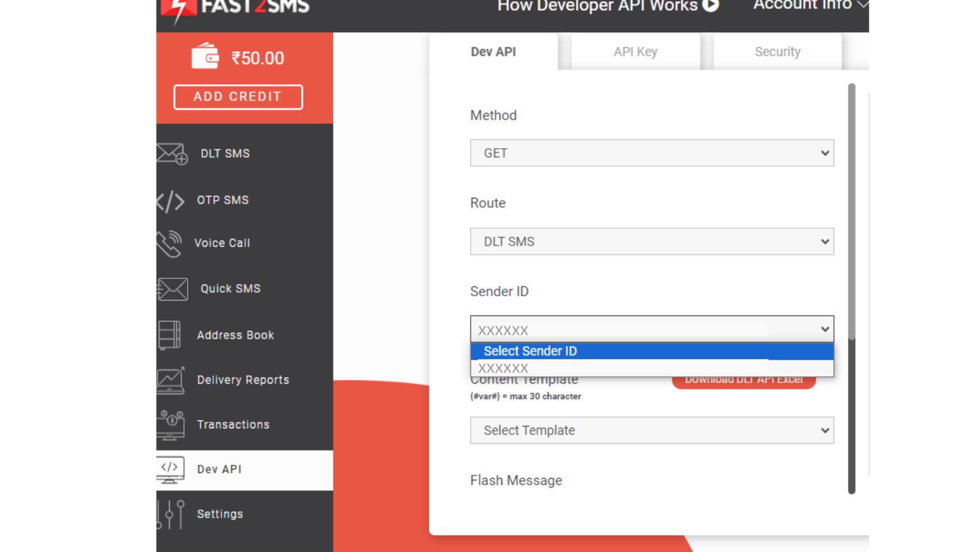The image size is (980, 552).
Task: Click Download DLT API Excel button
Action: [743, 381]
